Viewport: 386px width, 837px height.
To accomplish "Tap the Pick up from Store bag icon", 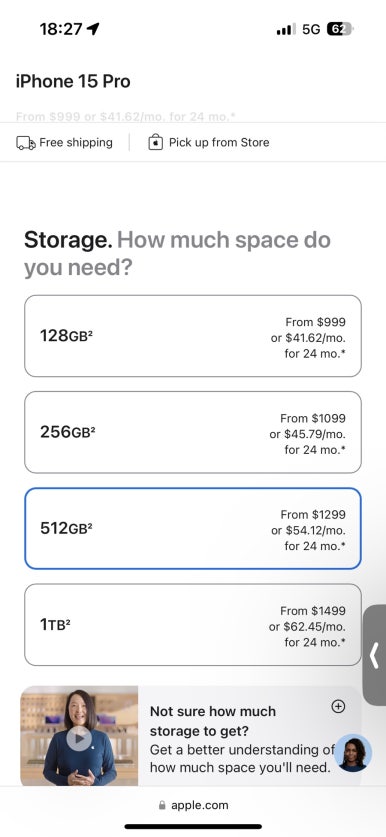I will [155, 143].
